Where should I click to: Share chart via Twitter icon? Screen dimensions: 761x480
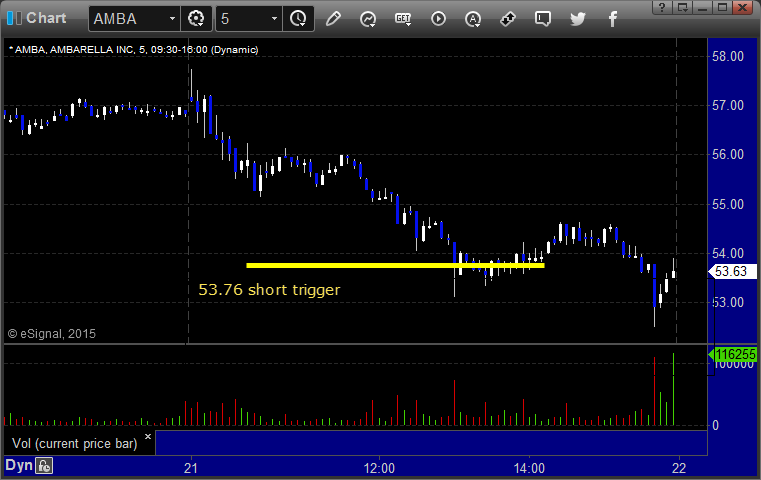578,19
